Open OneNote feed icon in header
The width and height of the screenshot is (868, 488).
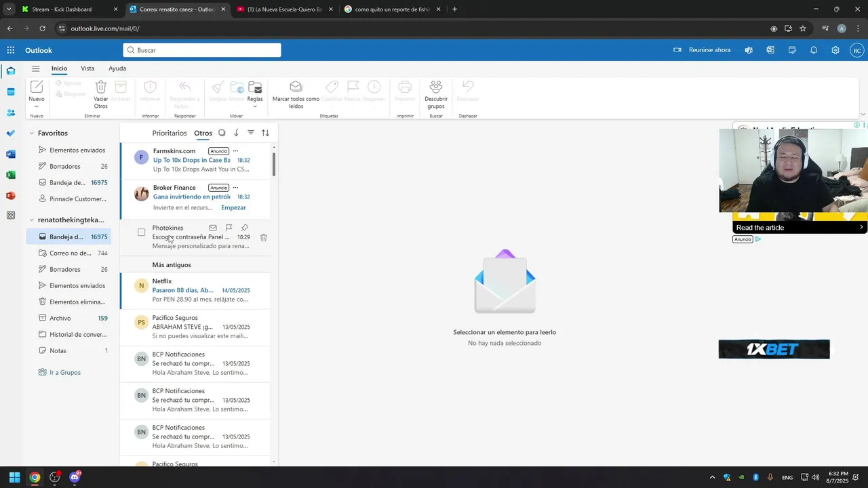[770, 50]
